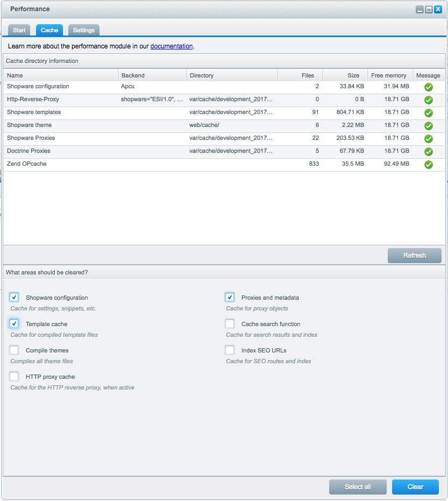Open the Start tab
The image size is (448, 501).
coord(19,30)
